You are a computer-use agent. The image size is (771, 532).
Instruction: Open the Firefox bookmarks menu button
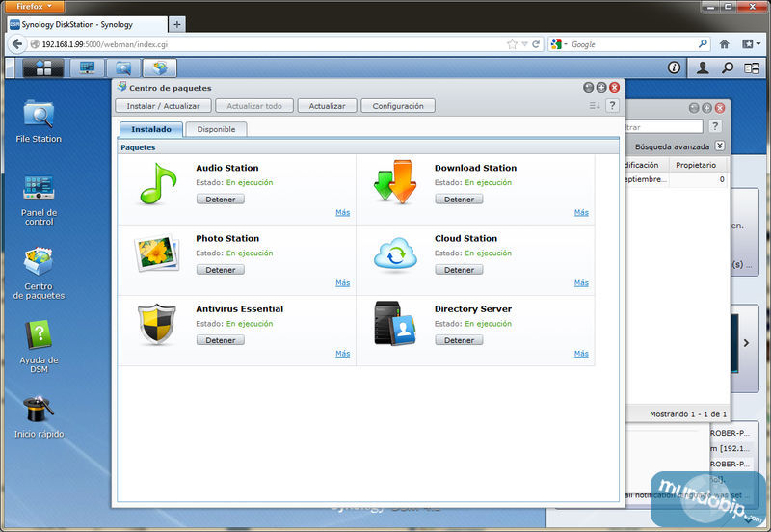coord(751,44)
